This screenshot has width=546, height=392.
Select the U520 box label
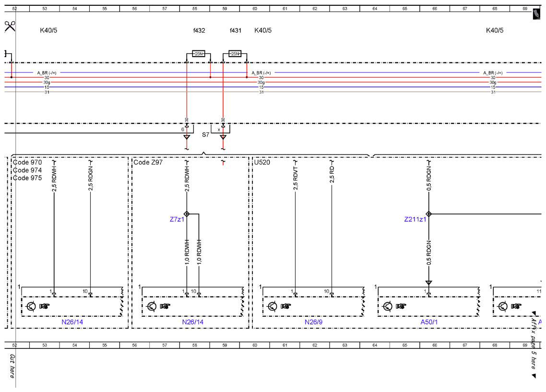tap(262, 163)
